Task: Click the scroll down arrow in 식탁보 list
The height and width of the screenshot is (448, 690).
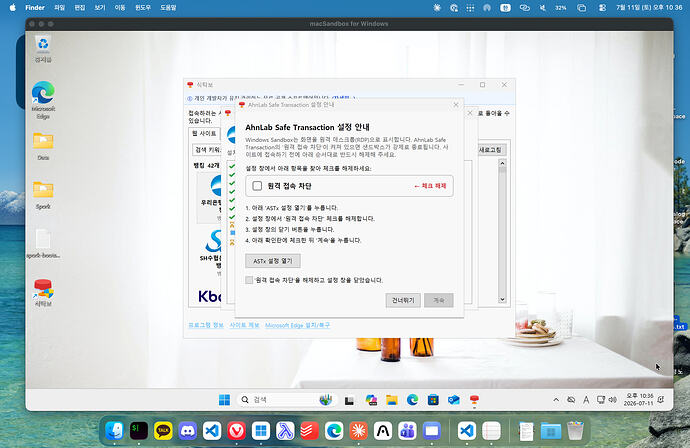Action: (502, 299)
